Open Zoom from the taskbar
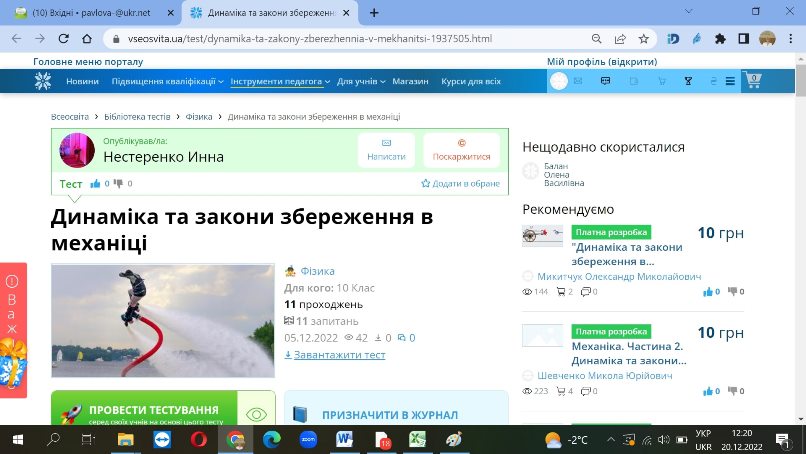Viewport: 806px width, 454px height. coord(308,440)
